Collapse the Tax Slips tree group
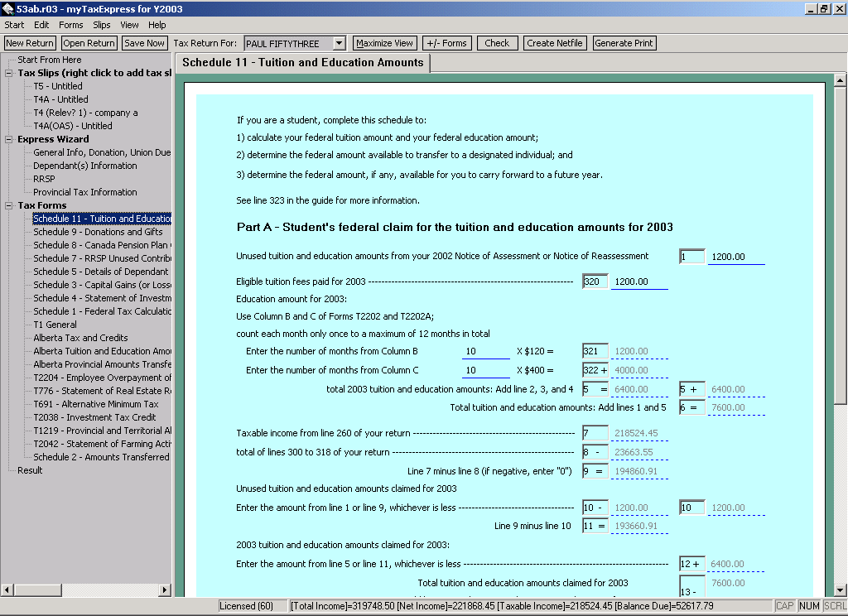Image resolution: width=848 pixels, height=616 pixels. (9, 73)
